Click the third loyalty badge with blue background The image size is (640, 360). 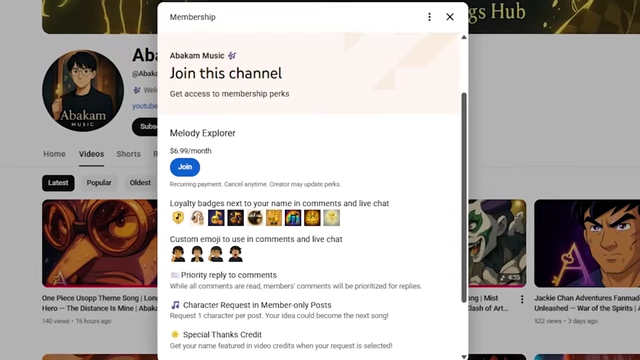click(x=216, y=218)
